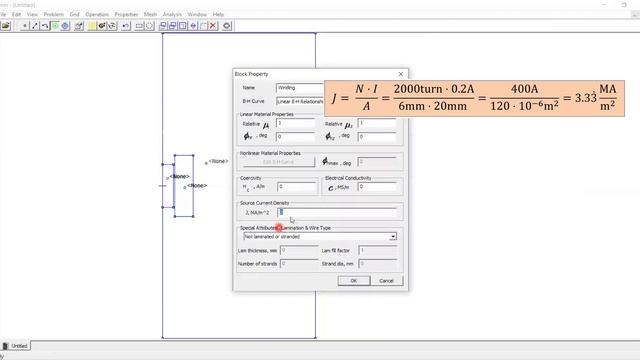This screenshot has height=360, width=640.
Task: Click the create radius corner icon
Action: tap(203, 26)
